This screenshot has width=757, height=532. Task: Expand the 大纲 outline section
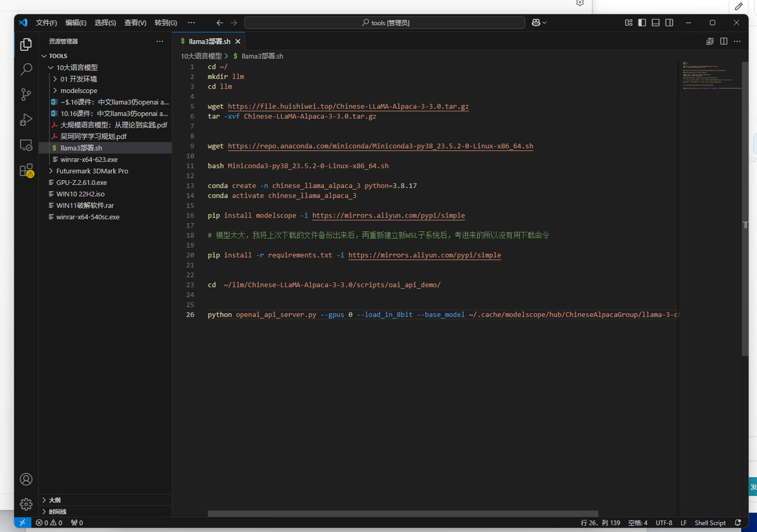tap(105, 500)
